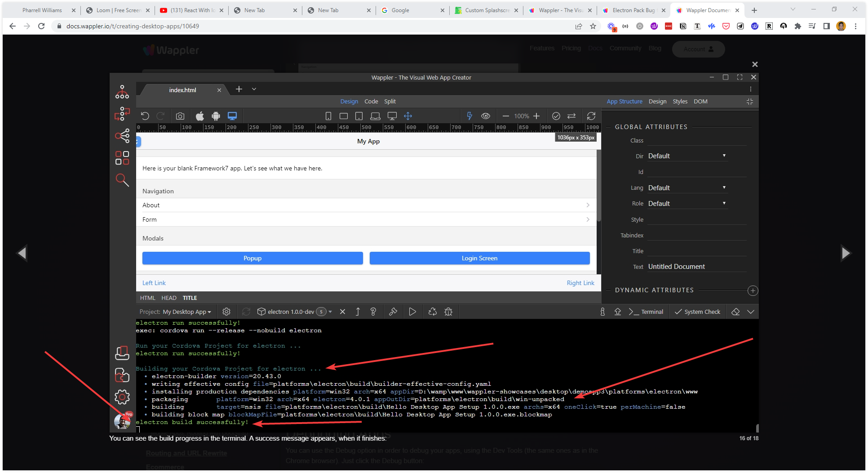
Task: Click the Right Link in the app footer
Action: pyautogui.click(x=580, y=283)
